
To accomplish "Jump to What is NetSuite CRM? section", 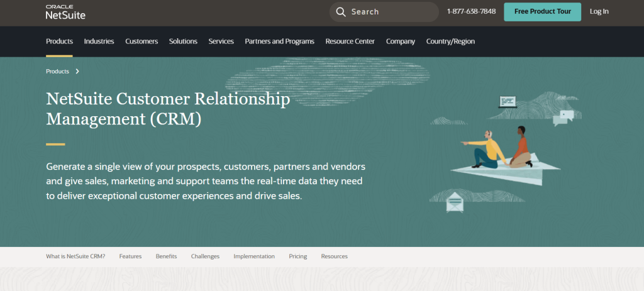I will (x=75, y=256).
